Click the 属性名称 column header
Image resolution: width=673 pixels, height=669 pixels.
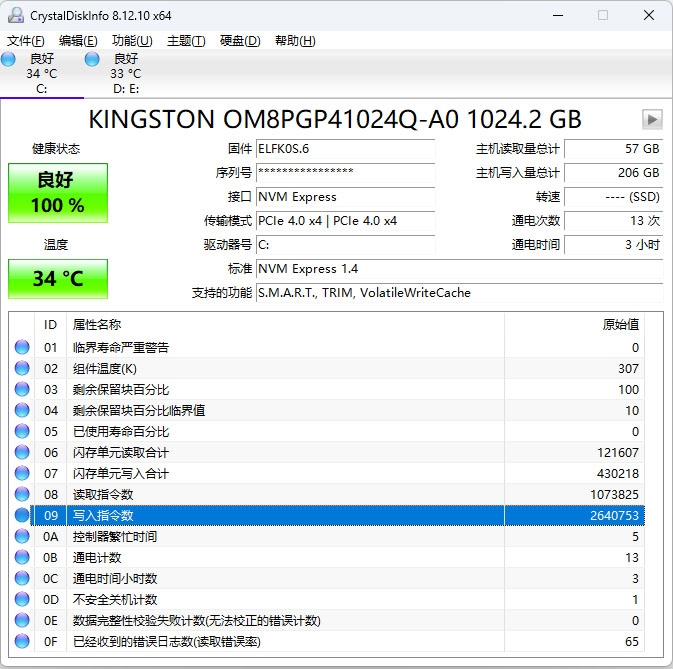(x=285, y=325)
